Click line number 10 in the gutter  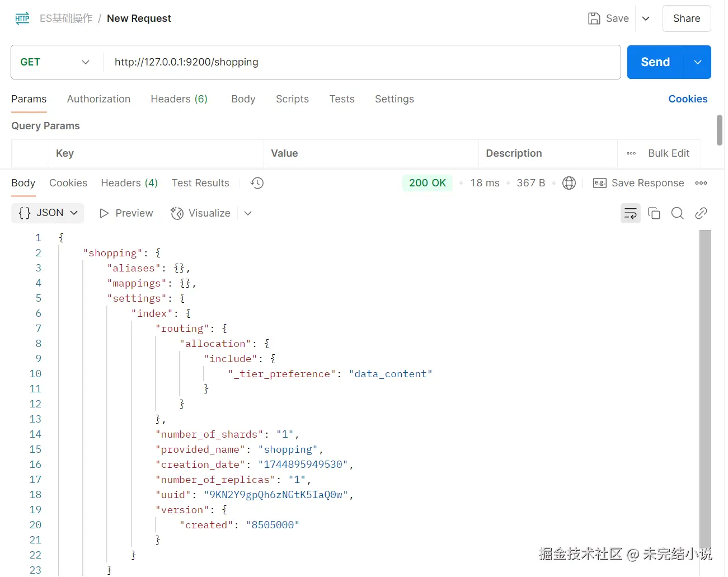[35, 374]
